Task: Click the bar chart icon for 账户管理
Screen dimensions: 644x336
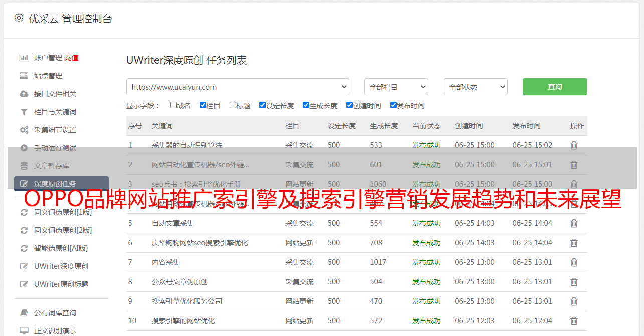Action: coord(24,58)
